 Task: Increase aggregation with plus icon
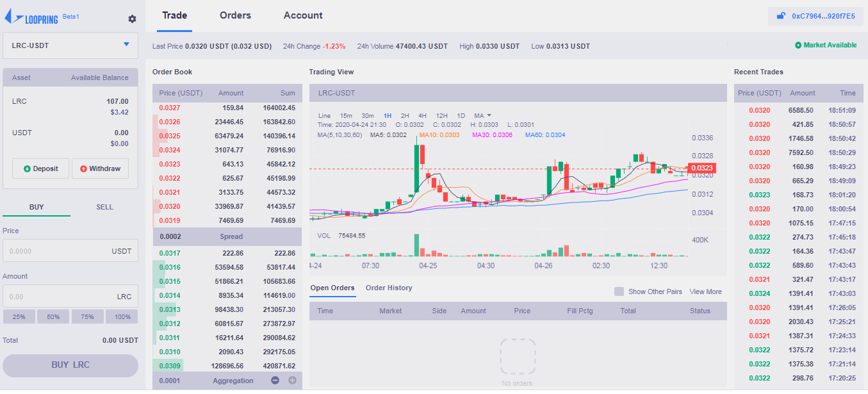[x=292, y=381]
